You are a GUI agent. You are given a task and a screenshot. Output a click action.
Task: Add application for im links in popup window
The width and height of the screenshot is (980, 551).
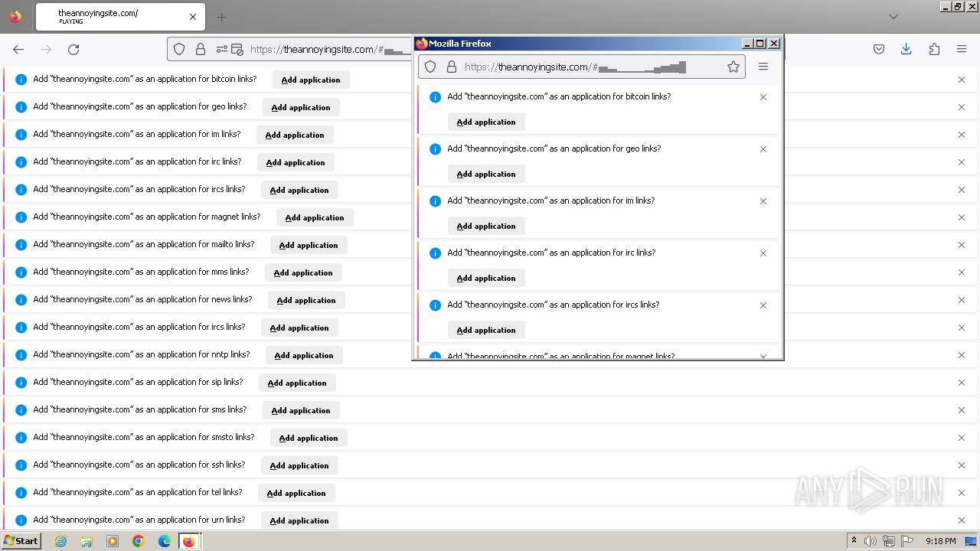tap(486, 226)
